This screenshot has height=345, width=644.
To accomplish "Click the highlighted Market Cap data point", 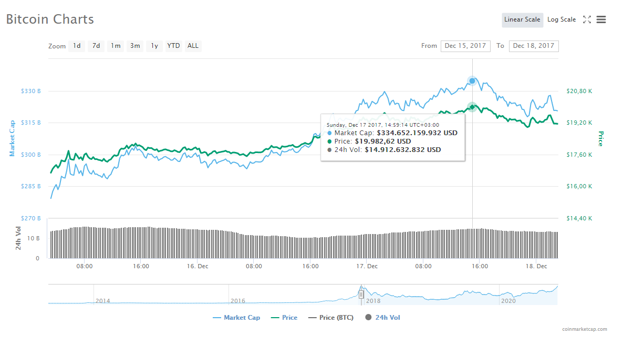I will pyautogui.click(x=472, y=80).
